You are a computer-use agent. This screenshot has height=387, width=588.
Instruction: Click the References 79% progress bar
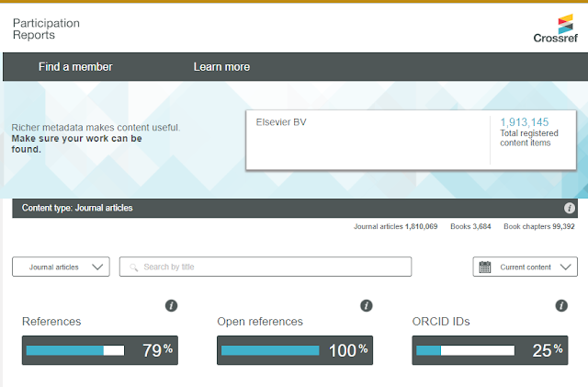(x=100, y=350)
